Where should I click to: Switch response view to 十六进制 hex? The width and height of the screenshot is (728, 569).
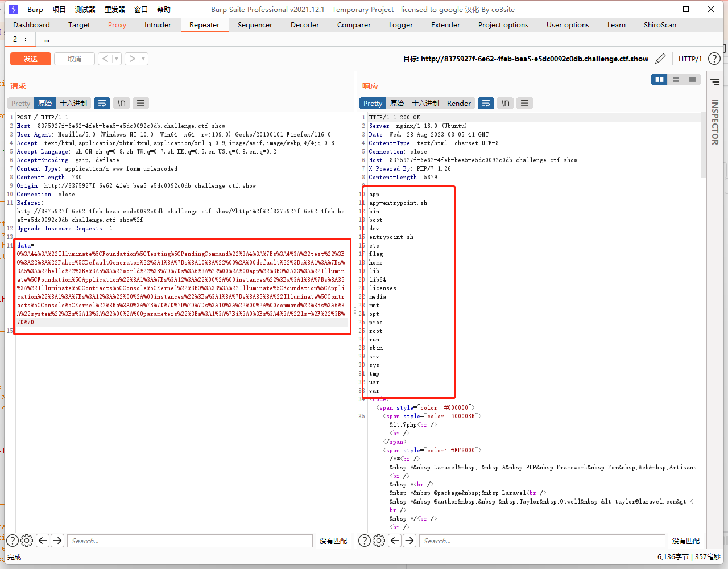(425, 103)
